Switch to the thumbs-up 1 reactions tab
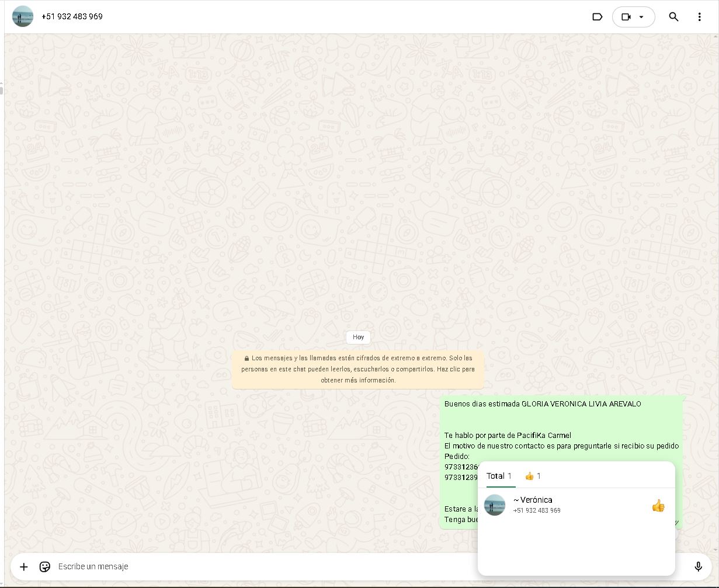Image resolution: width=719 pixels, height=588 pixels. pyautogui.click(x=533, y=476)
